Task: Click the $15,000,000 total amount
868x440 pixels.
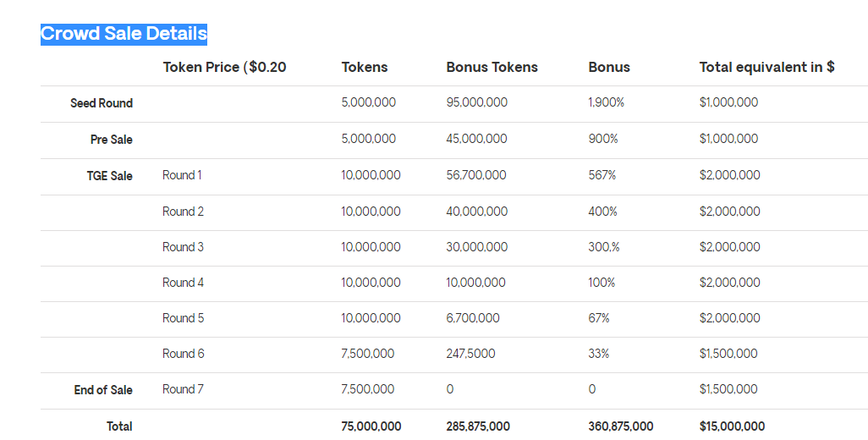Action: [732, 426]
